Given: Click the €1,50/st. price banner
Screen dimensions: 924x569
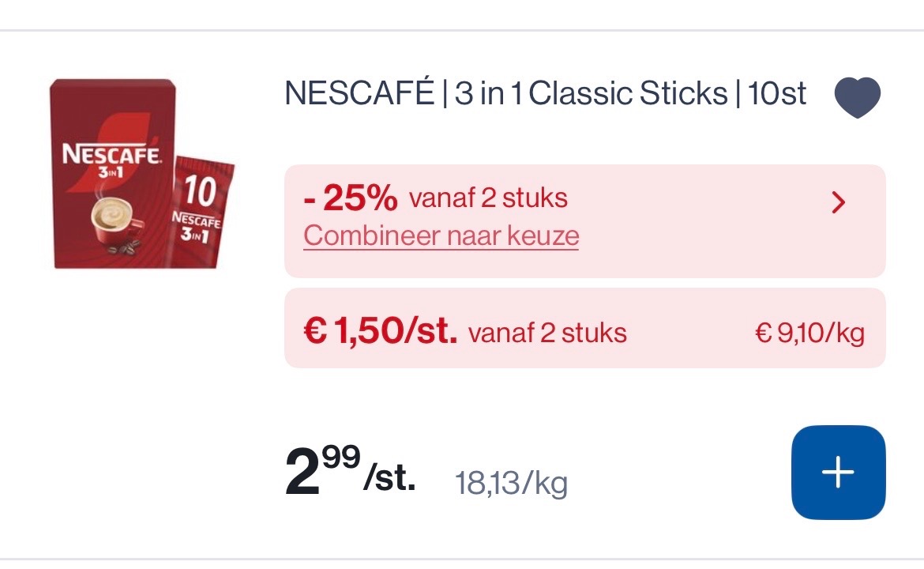Looking at the screenshot, I should [x=584, y=328].
